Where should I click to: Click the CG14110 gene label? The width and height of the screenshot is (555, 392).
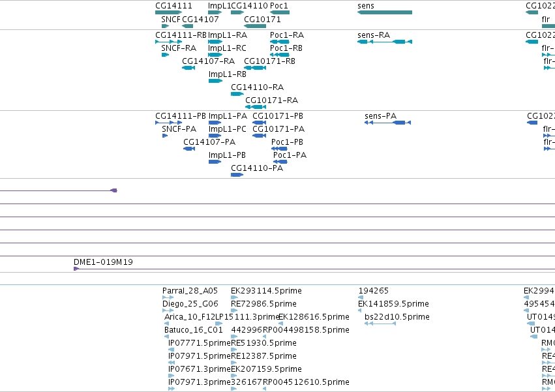click(x=249, y=6)
